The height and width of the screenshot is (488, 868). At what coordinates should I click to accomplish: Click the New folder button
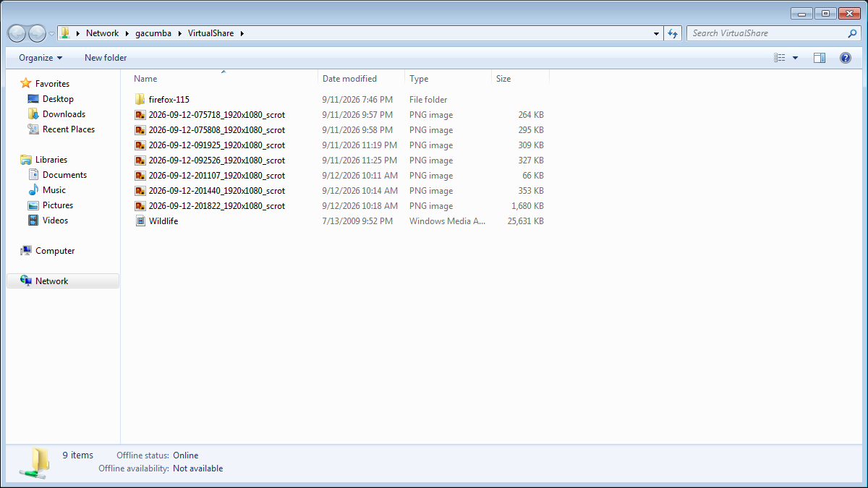tap(106, 58)
